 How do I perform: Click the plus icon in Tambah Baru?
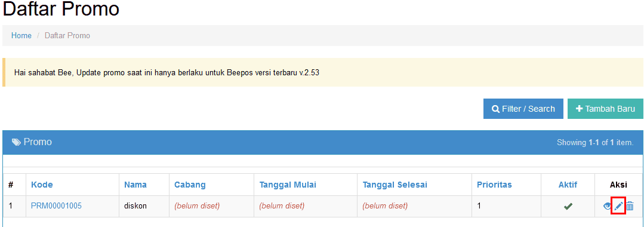click(x=579, y=109)
